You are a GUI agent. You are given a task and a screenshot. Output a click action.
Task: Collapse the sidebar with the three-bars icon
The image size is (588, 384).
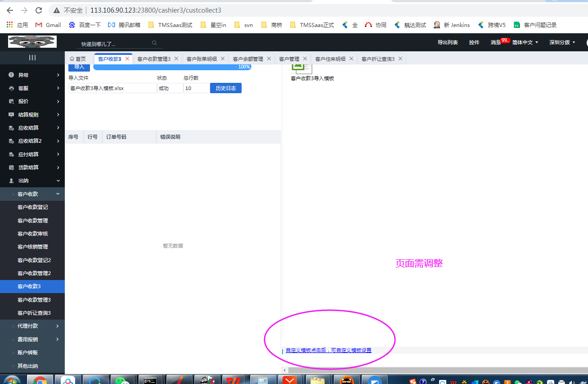[32, 58]
